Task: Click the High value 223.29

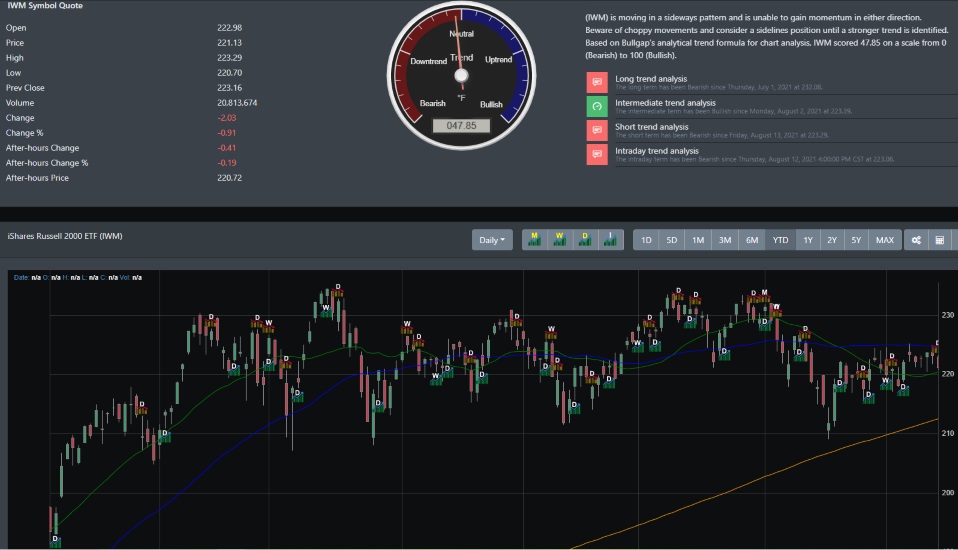Action: point(230,57)
